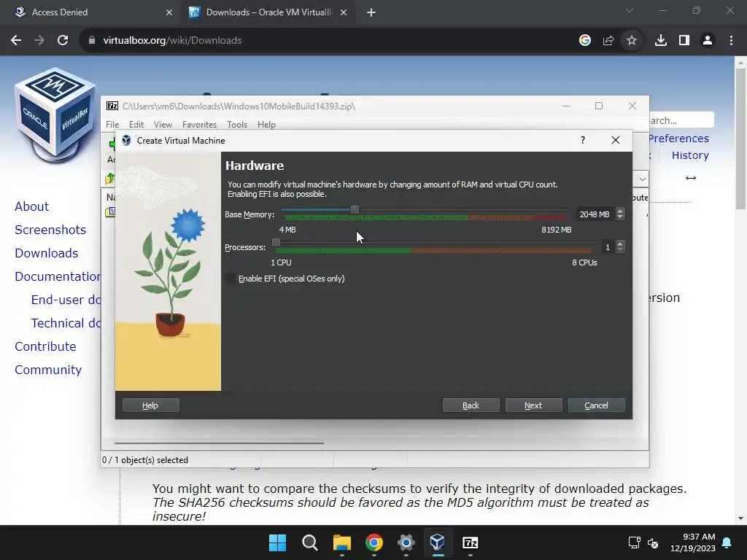
Task: Open Tools menu in 7-Zip window
Action: click(237, 124)
